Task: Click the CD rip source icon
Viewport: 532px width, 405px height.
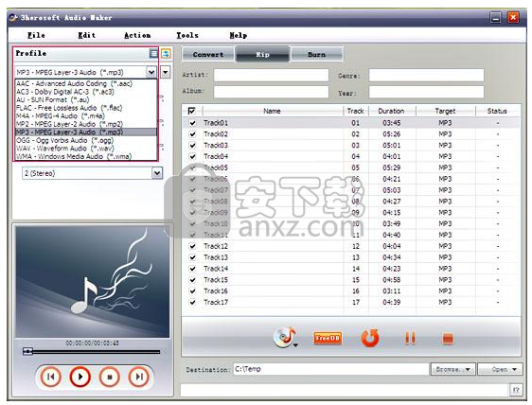Action: pos(285,337)
